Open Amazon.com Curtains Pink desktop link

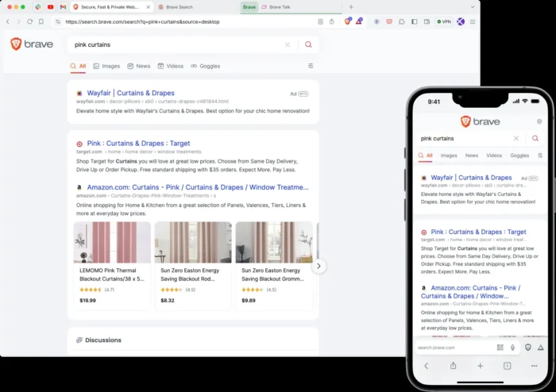[198, 187]
